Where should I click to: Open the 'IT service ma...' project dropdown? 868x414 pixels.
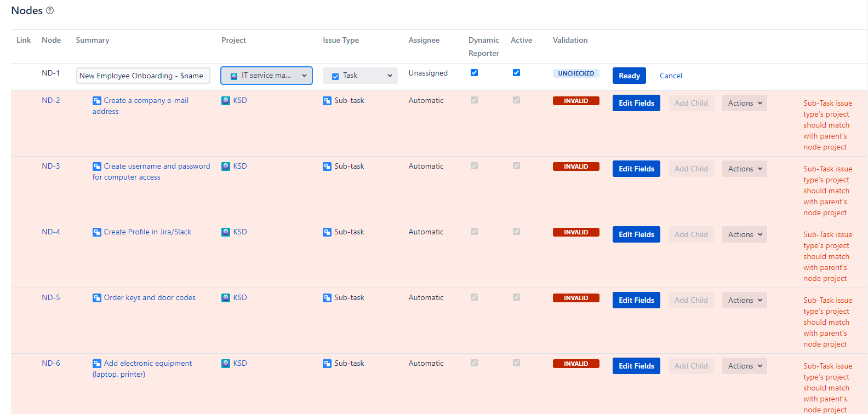point(267,76)
